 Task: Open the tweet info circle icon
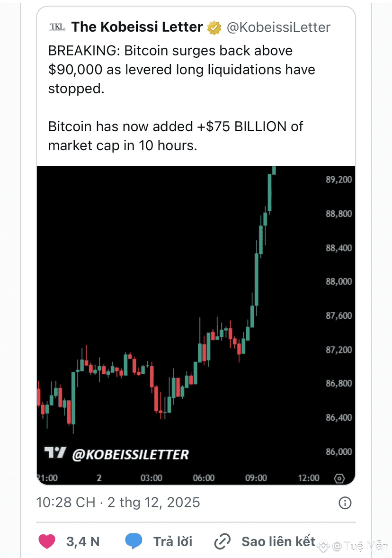[x=345, y=503]
